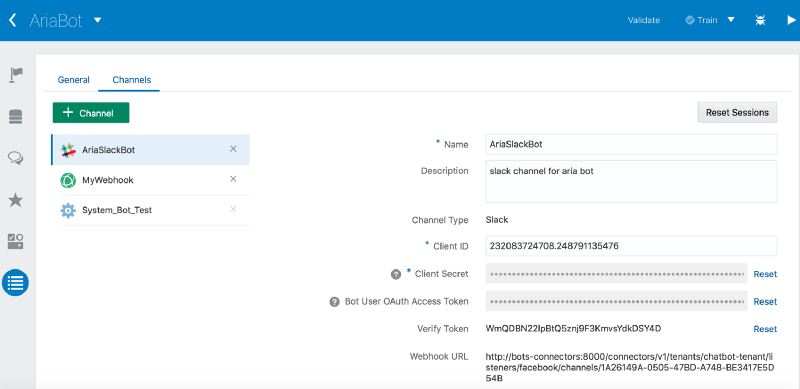This screenshot has width=800, height=389.
Task: Click the Train button
Action: [x=702, y=20]
